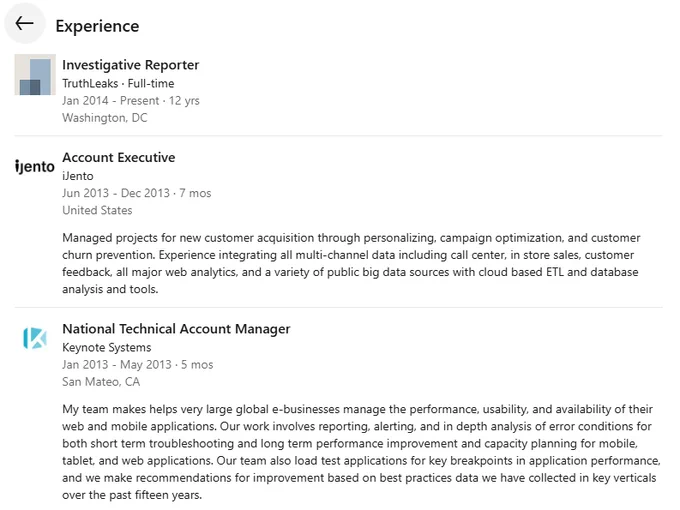Click divider below the TruthLeaks entry
The width and height of the screenshot is (680, 510).
coord(338,135)
